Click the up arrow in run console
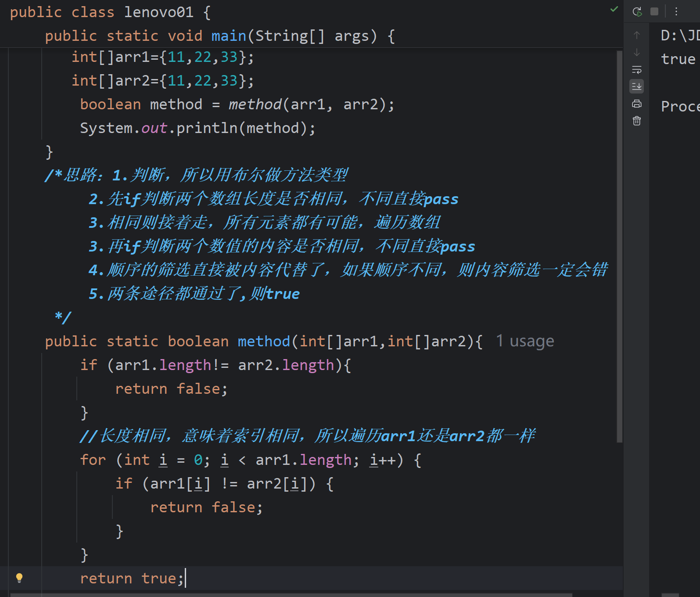700x597 pixels. [x=637, y=35]
